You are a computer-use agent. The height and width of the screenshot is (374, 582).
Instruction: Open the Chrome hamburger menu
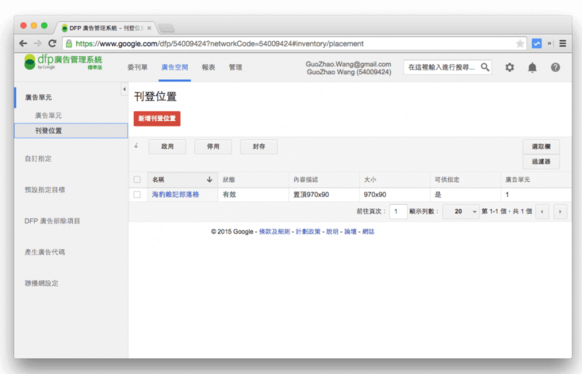(x=563, y=43)
